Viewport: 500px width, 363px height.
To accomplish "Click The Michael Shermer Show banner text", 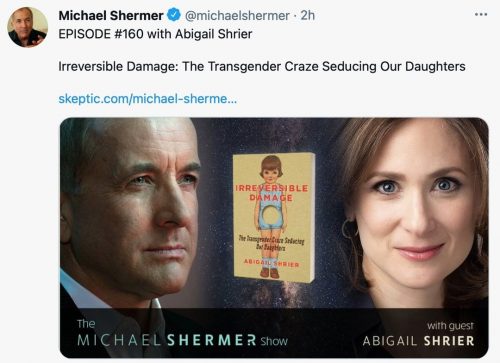I will tap(182, 334).
